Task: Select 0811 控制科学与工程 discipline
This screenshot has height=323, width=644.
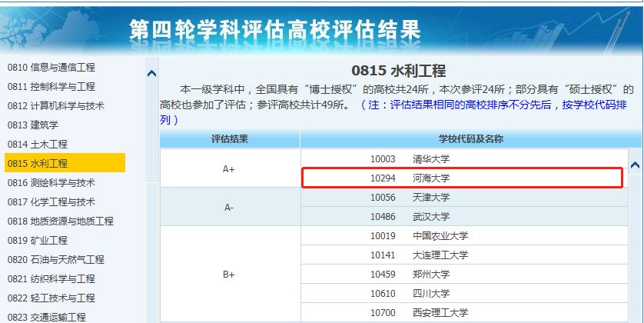Action: [x=51, y=87]
